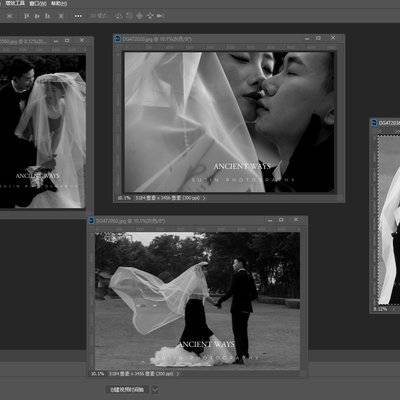Click document icon of the cut-off right window
The image size is (400, 400).
tap(374, 123)
